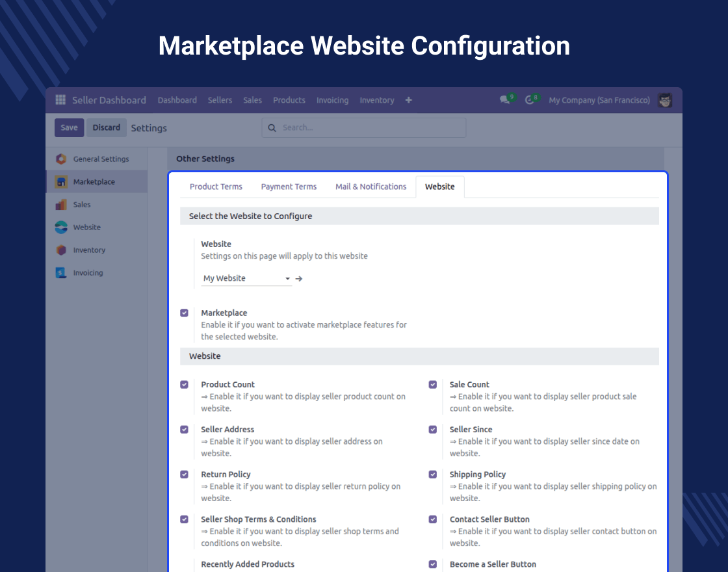Toggle the Contact Seller Button checkbox

coord(433,519)
